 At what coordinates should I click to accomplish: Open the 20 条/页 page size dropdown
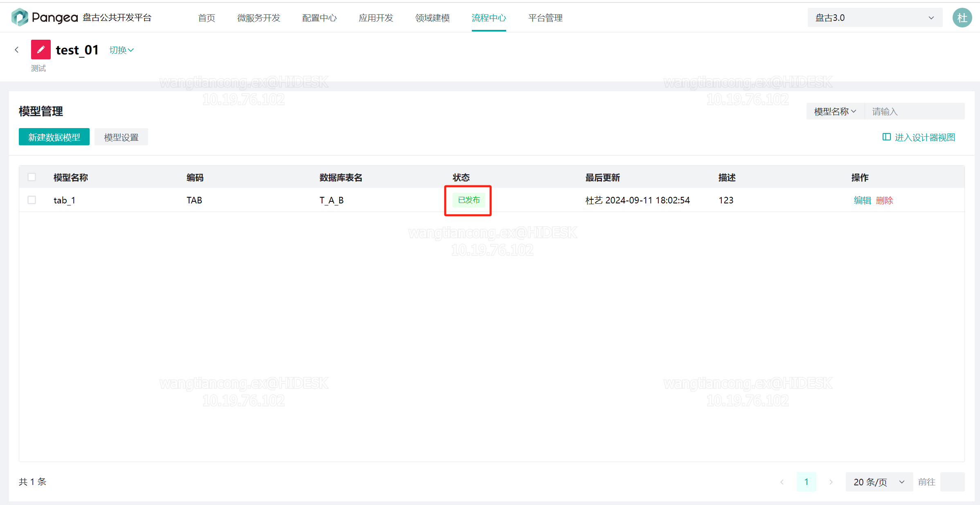pos(879,482)
